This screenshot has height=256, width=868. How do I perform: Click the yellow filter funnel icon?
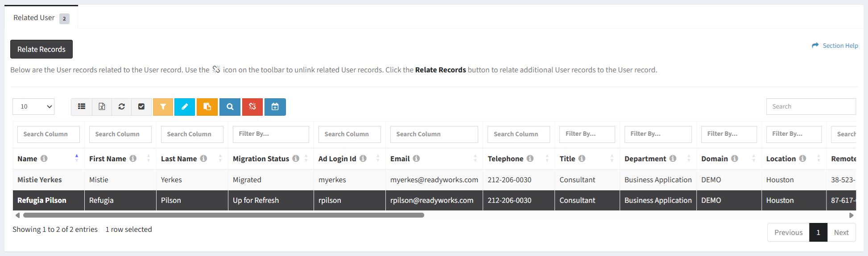[163, 107]
